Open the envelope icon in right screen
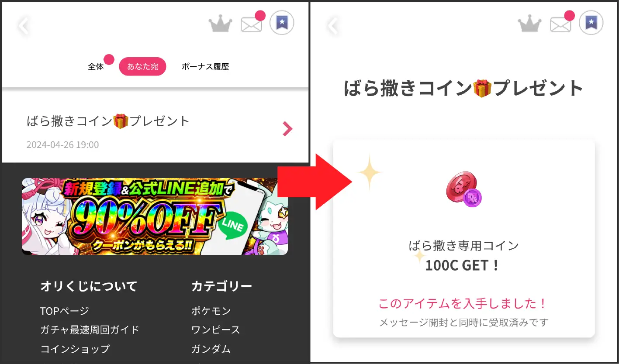The height and width of the screenshot is (364, 619). point(561,24)
